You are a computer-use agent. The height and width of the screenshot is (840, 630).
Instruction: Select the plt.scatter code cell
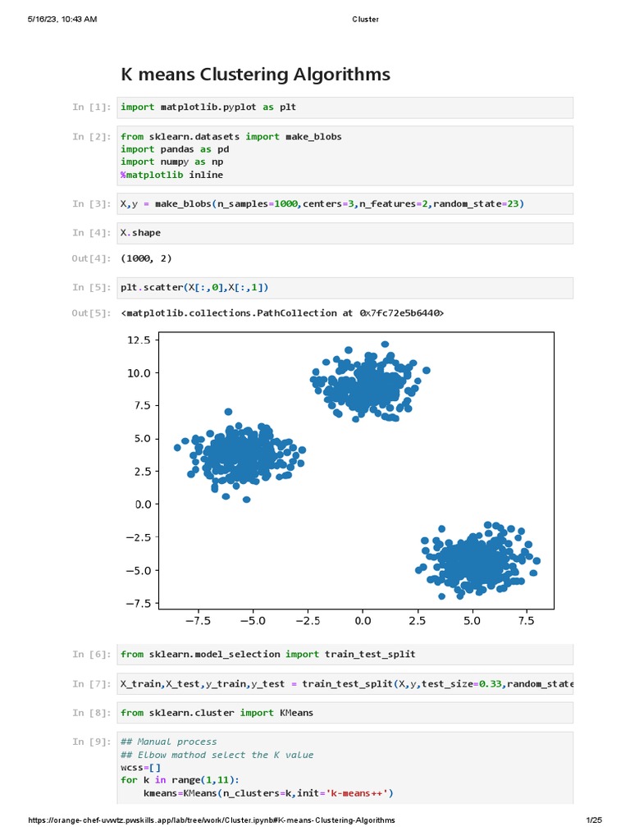[x=345, y=288]
